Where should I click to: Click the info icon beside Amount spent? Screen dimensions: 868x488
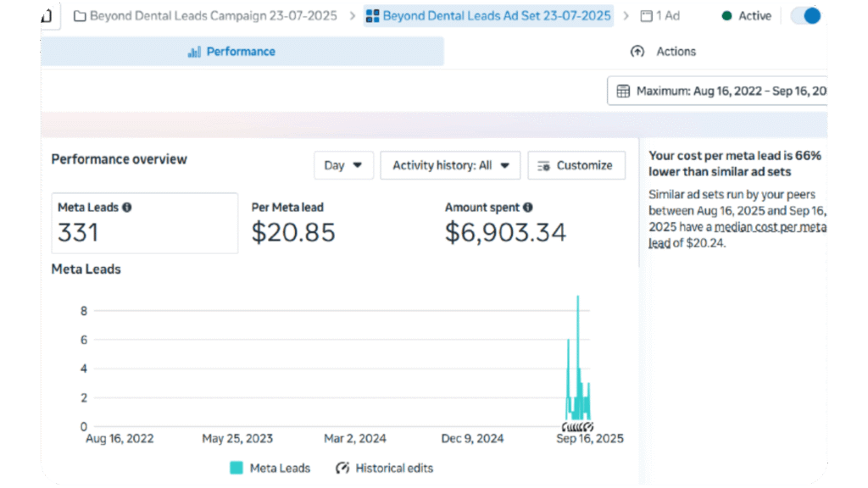pos(527,208)
